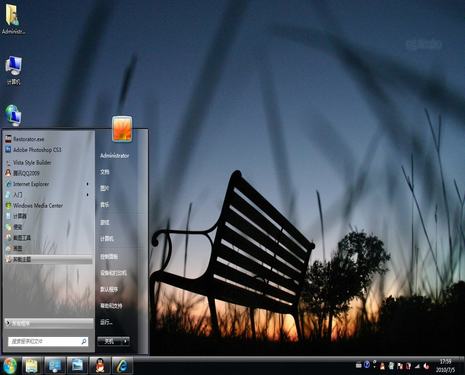Viewport: 465px width, 375px height.
Task: Open Windows Media Center entry
Action: tap(49, 205)
